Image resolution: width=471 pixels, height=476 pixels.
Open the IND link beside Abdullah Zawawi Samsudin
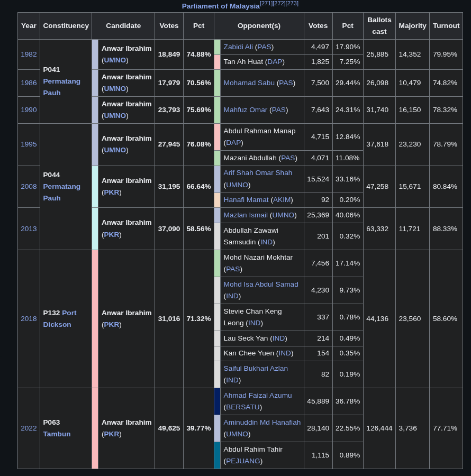point(266,242)
